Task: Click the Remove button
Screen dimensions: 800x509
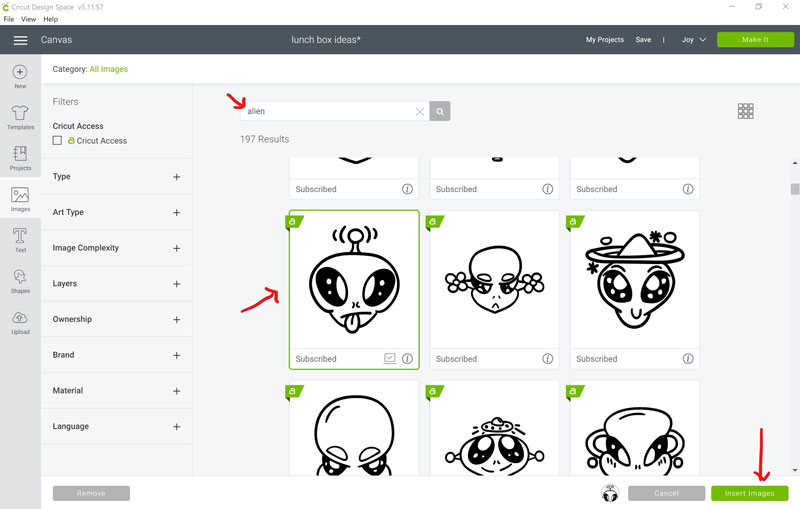Action: pos(91,493)
